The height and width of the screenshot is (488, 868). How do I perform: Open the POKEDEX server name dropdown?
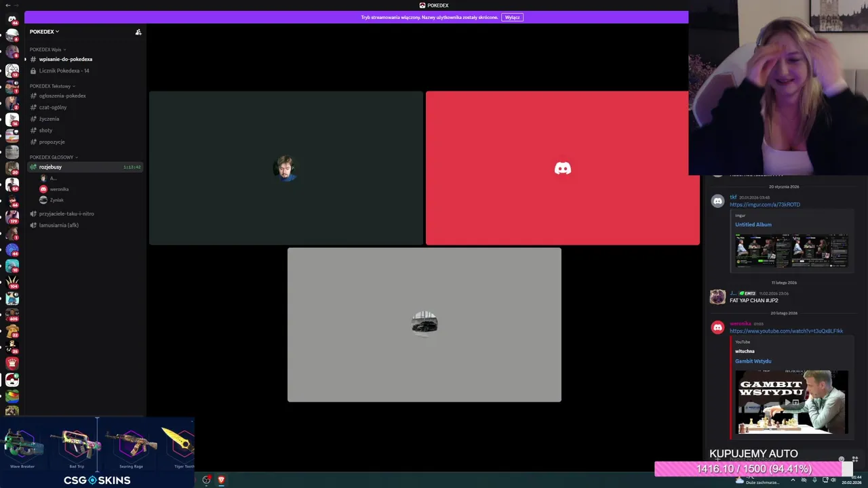point(44,32)
